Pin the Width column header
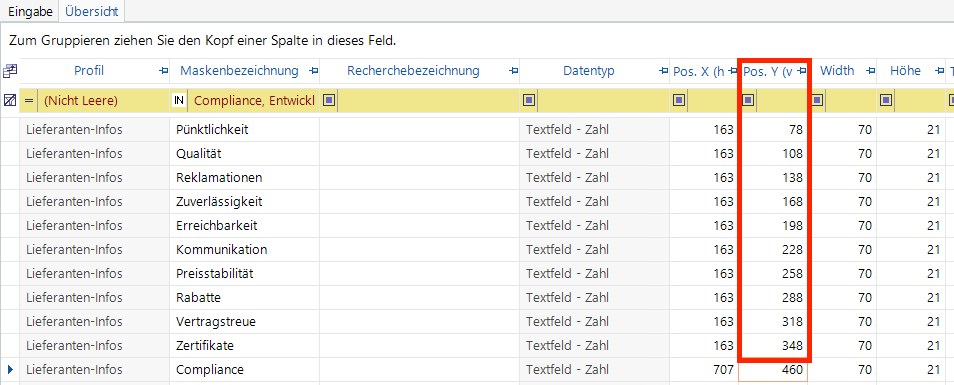The height and width of the screenshot is (385, 954). tap(871, 71)
